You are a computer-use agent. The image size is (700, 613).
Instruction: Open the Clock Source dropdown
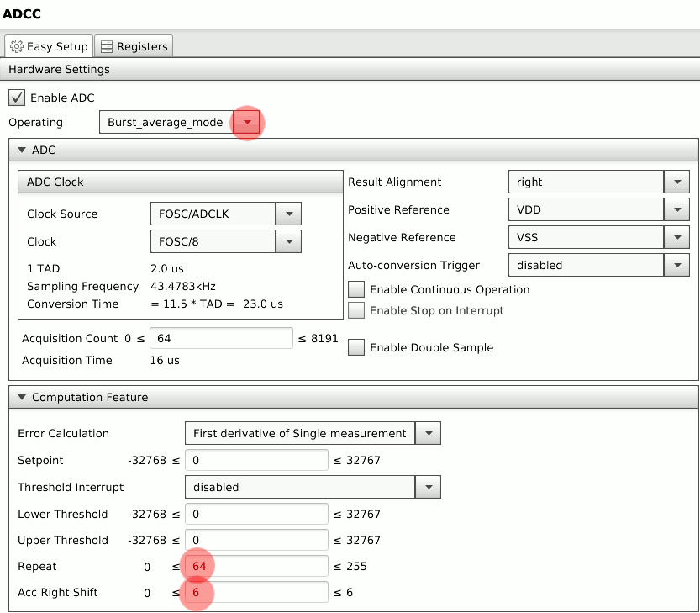pyautogui.click(x=288, y=214)
